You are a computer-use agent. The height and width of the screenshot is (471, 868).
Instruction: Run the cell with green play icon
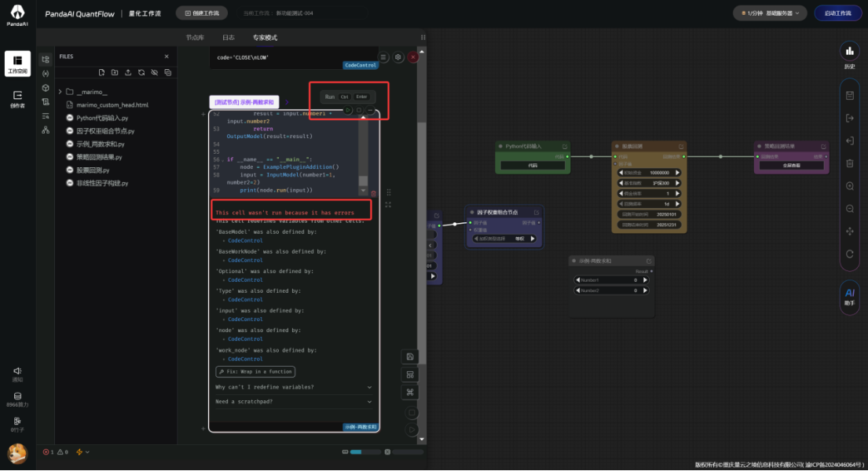[x=348, y=110]
